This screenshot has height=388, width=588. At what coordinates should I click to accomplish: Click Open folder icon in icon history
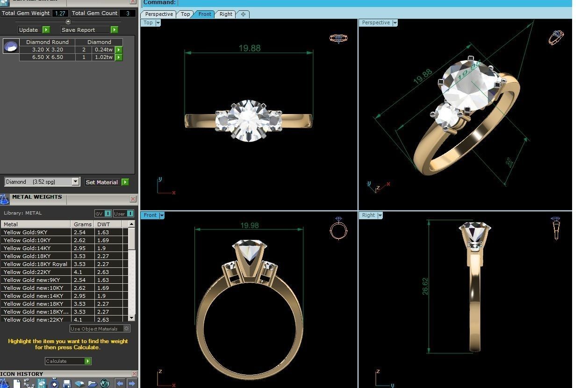pos(92,383)
